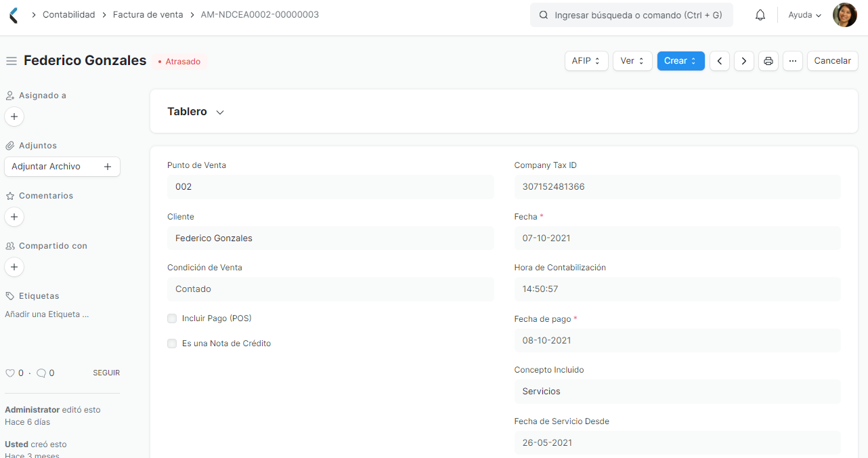This screenshot has height=458, width=868.
Task: Click Administrator editó esto text
Action: pos(53,410)
